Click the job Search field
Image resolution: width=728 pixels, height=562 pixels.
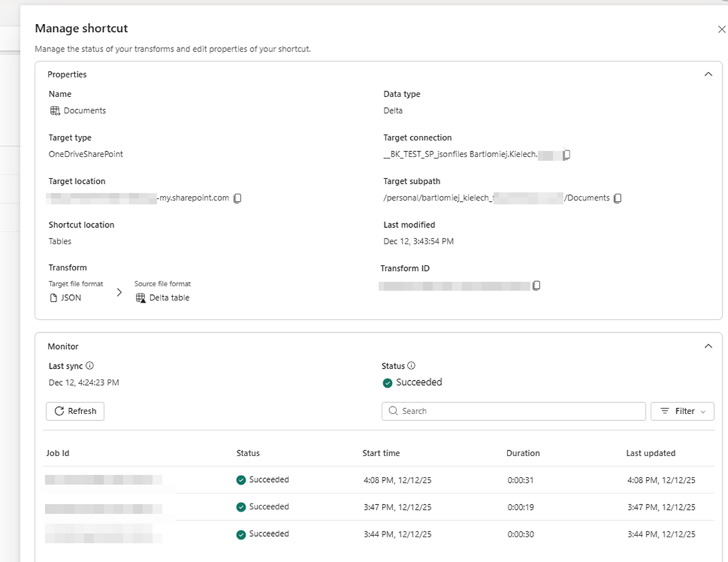tap(514, 412)
